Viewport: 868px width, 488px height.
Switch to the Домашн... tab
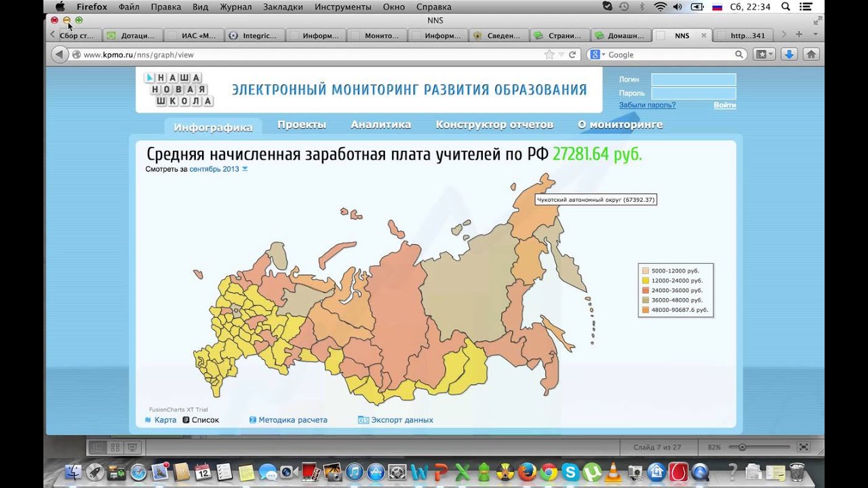pyautogui.click(x=621, y=35)
